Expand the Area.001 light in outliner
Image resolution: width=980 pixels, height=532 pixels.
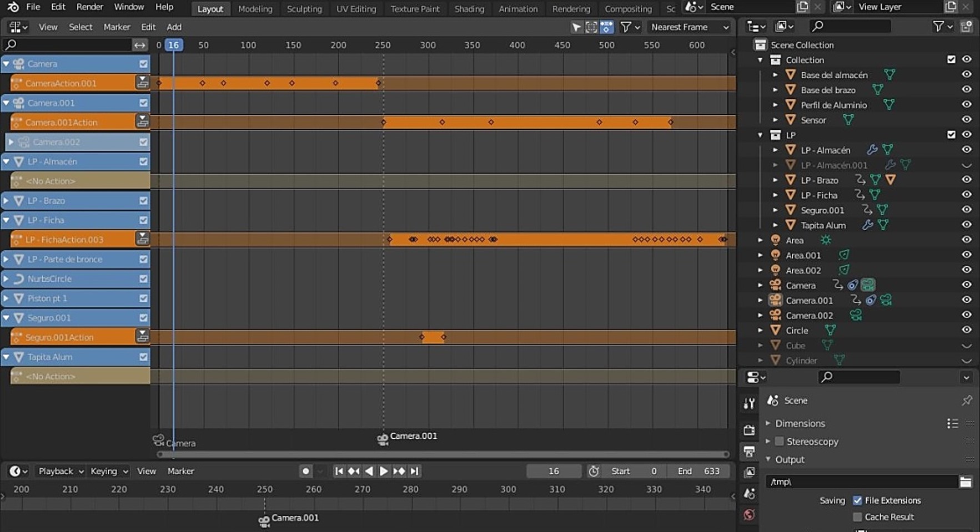760,255
